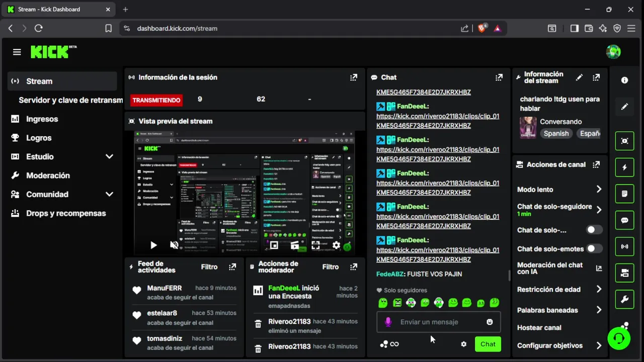Toggle Chat de solo-emotes switch

pos(594,248)
